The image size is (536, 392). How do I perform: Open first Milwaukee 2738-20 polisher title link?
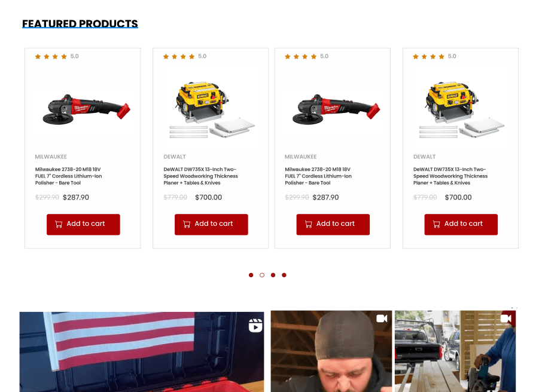[68, 176]
